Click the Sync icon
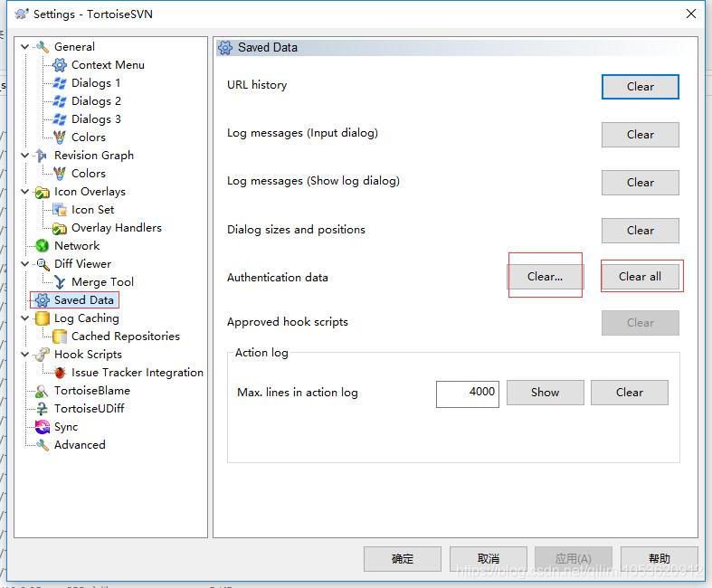The height and width of the screenshot is (588, 712). pos(43,427)
